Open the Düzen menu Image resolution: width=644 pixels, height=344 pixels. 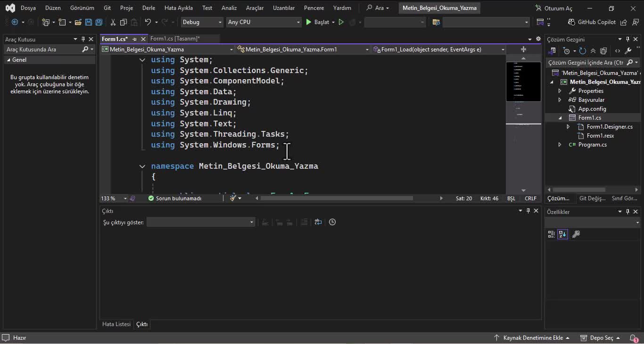(53, 8)
